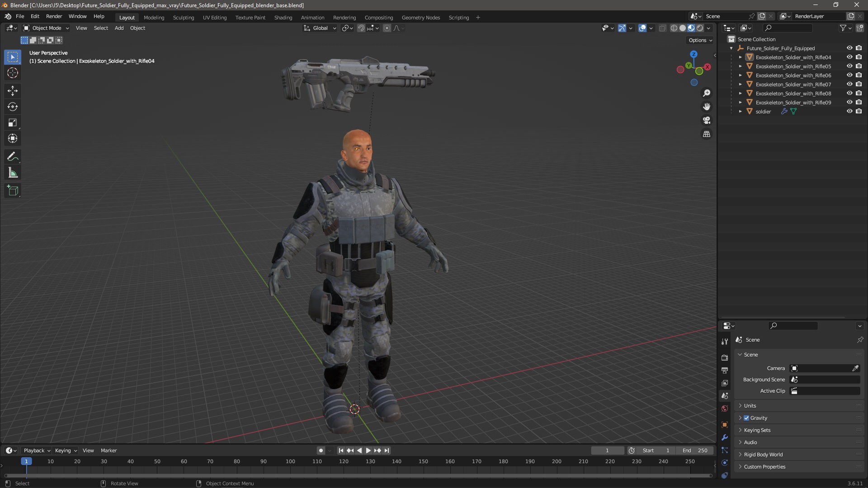Switch to the Shading workspace tab
This screenshot has width=868, height=488.
283,18
